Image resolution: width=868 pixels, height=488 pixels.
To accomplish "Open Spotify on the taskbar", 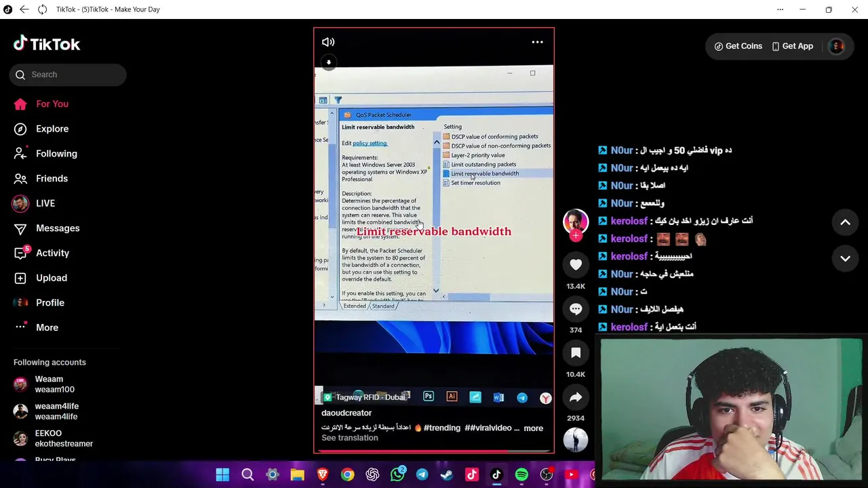I will pos(521,475).
